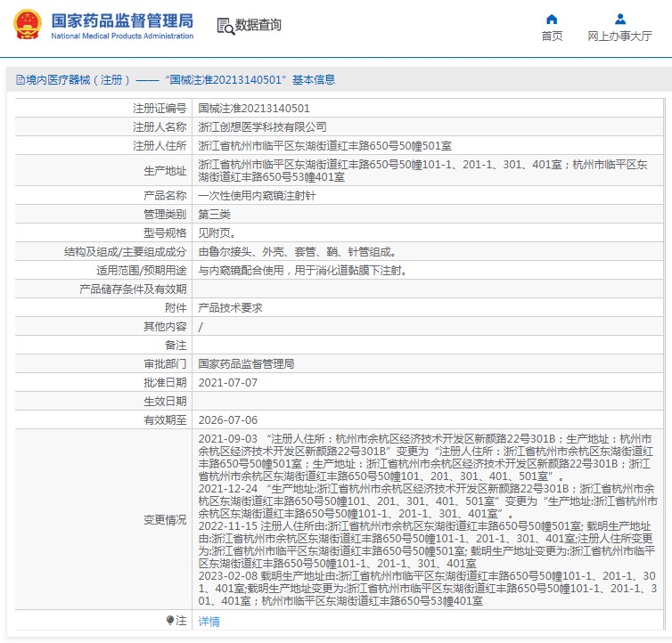Screen dimensions: 672x643
Task: Click the 境内医疗器械（注册）基本信息 heading
Action: point(176,79)
